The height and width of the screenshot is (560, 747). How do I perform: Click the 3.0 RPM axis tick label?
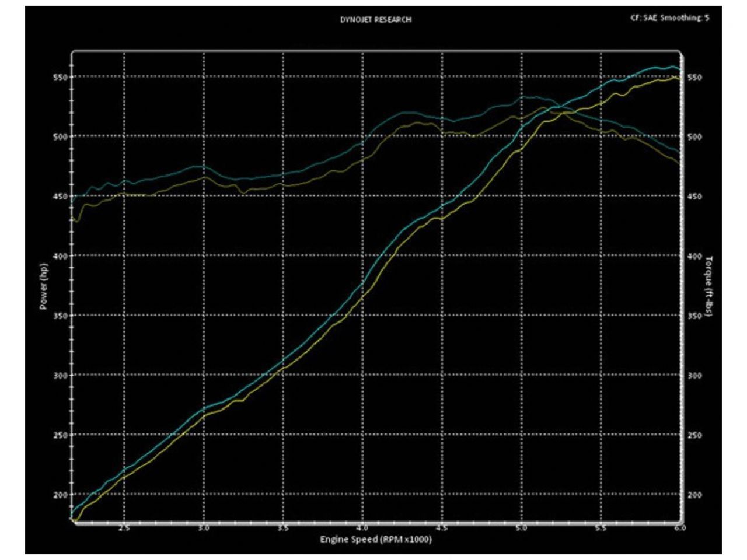coord(204,528)
